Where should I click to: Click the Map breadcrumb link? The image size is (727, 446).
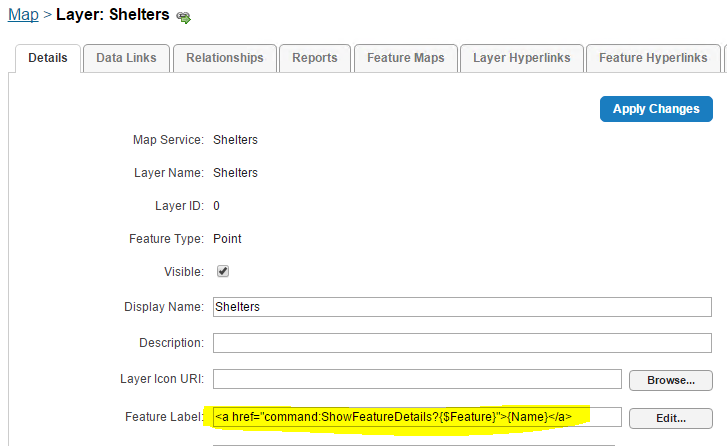coord(23,14)
